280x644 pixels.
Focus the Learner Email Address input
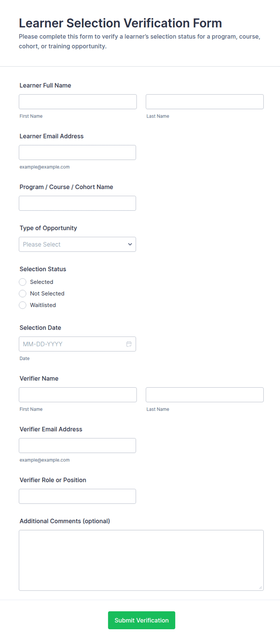77,152
